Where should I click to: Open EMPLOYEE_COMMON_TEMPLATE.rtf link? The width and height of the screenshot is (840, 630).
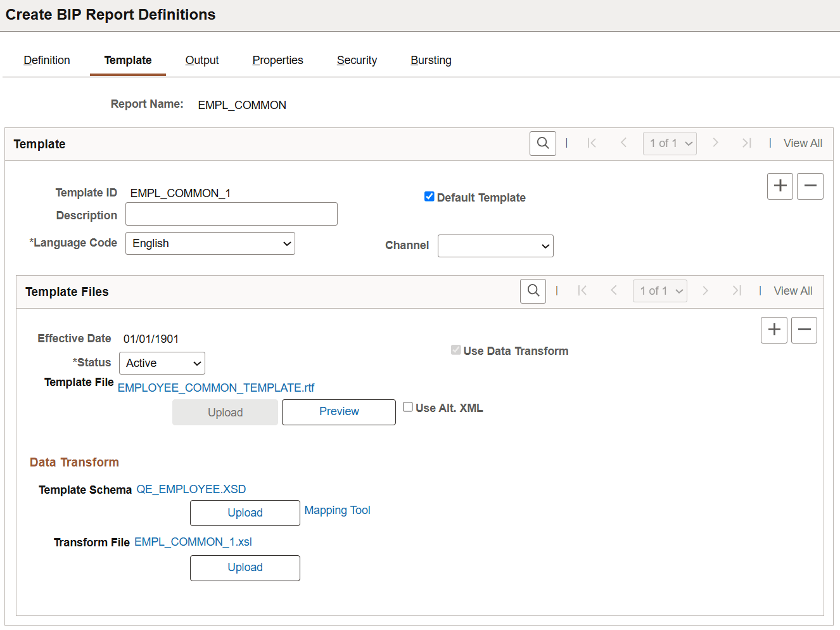pos(216,387)
